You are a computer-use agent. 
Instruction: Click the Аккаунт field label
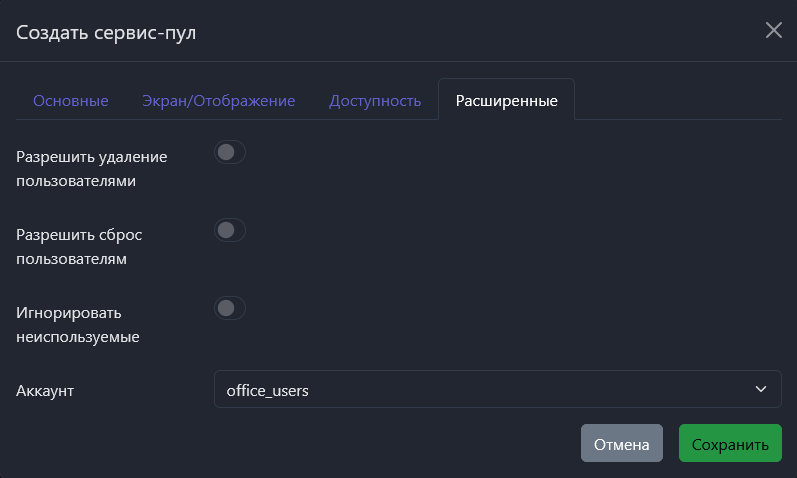click(46, 390)
